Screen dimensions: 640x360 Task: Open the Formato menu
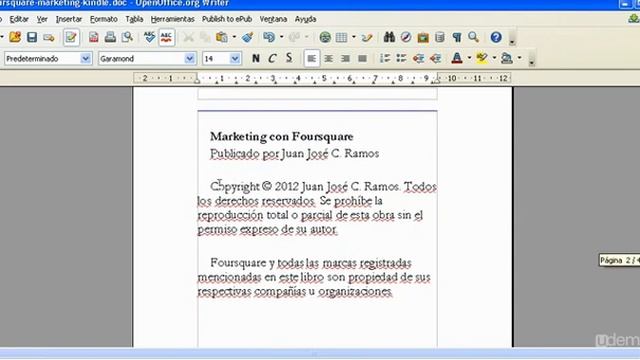click(x=104, y=19)
